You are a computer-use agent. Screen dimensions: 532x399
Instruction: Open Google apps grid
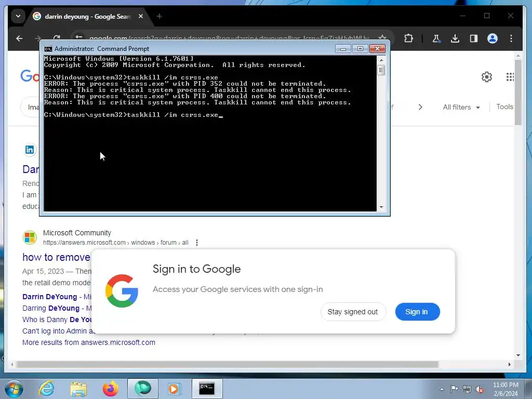coord(510,77)
